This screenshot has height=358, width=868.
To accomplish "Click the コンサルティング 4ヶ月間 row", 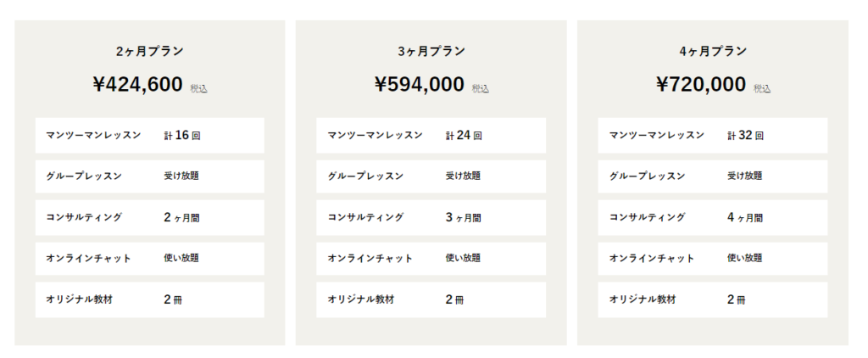I will click(x=712, y=217).
